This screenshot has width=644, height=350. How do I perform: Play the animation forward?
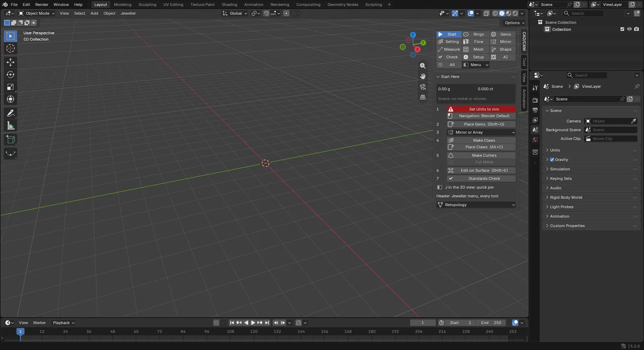pyautogui.click(x=253, y=323)
